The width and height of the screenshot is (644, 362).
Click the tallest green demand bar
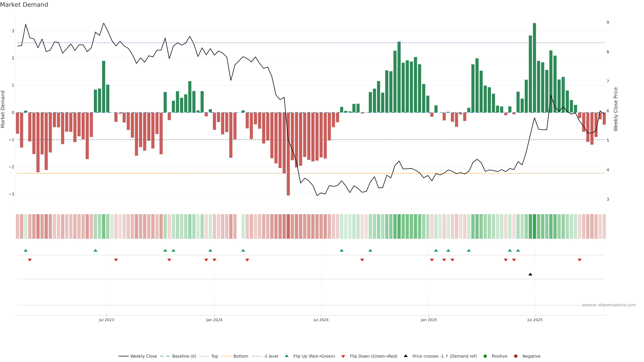[x=534, y=67]
